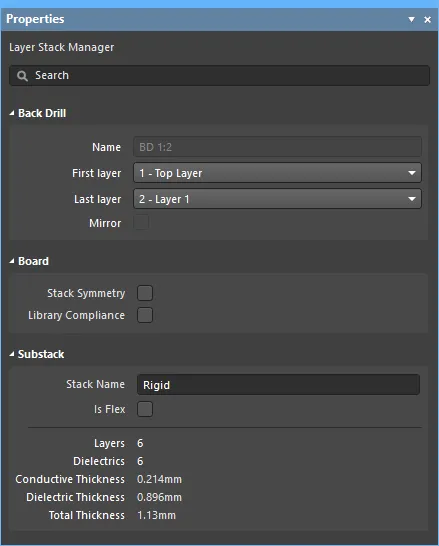Image resolution: width=439 pixels, height=546 pixels.
Task: Edit the Stack Name field containing Rigid
Action: pyautogui.click(x=278, y=384)
